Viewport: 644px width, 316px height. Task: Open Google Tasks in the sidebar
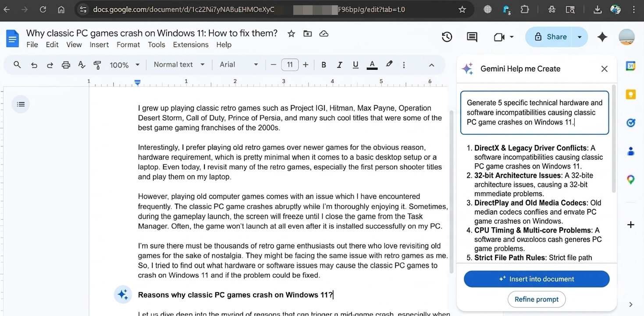(x=630, y=122)
